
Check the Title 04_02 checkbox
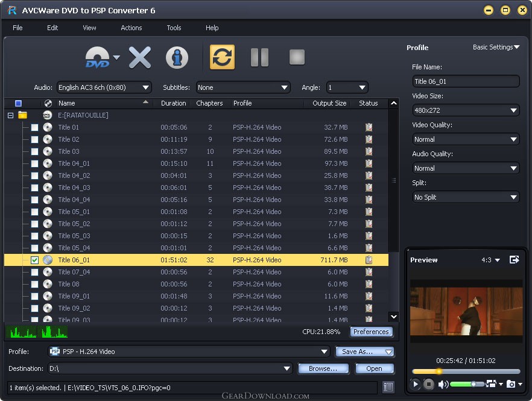click(34, 175)
